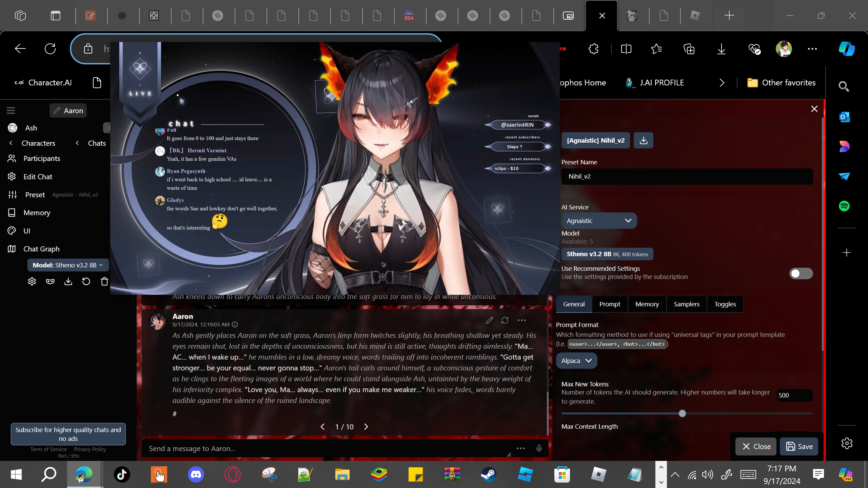868x488 pixels.
Task: Click the Max New Tokens slider handle
Action: pos(682,413)
